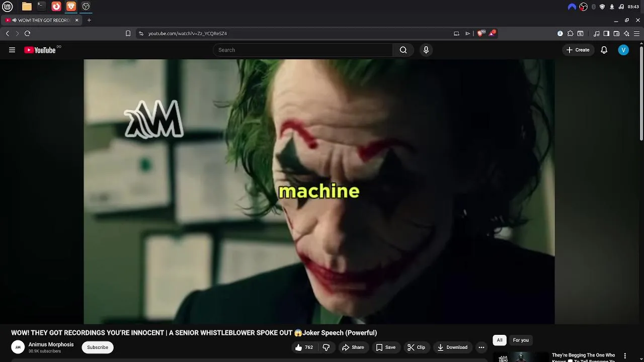Go back to previous page
This screenshot has width=644, height=362.
coord(7,33)
